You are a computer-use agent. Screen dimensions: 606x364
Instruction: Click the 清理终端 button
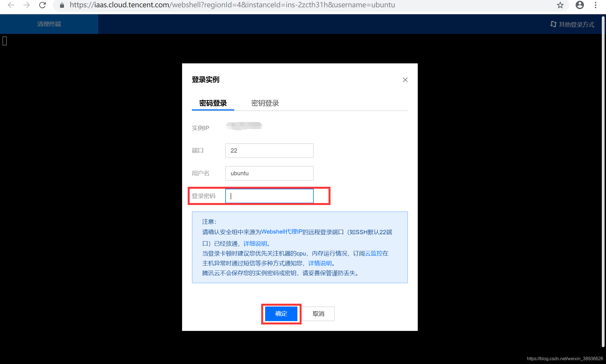tap(49, 24)
